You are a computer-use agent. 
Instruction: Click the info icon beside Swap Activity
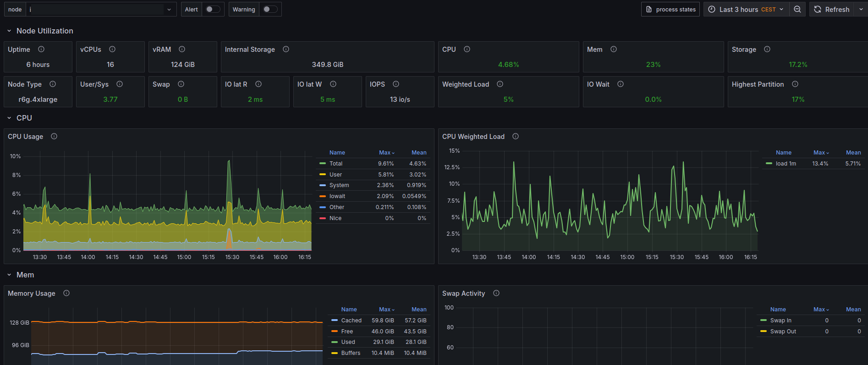click(x=496, y=293)
